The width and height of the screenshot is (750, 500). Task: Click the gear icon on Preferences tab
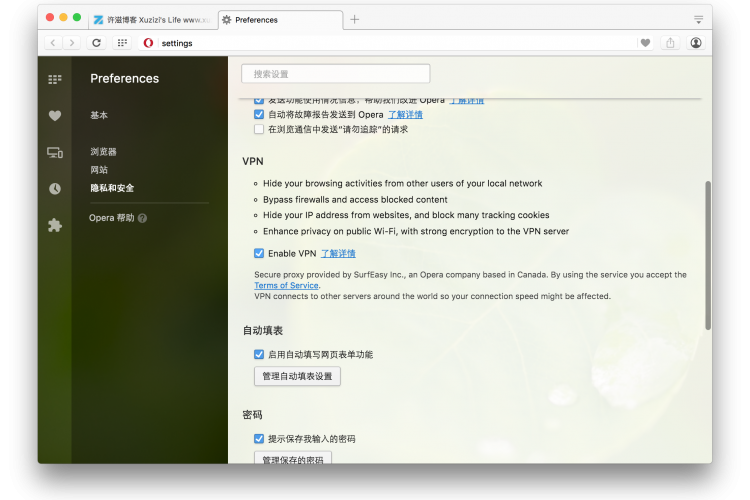[x=227, y=20]
